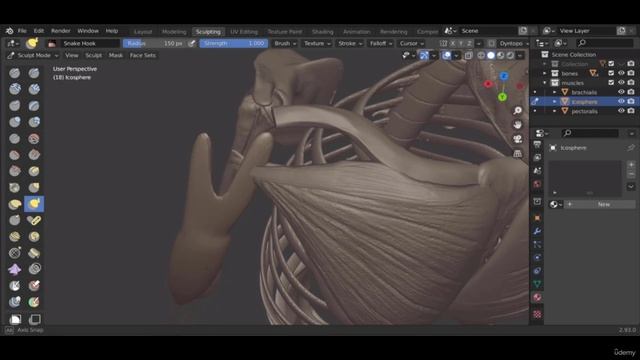Select the Slide Relax brush

tap(15, 253)
